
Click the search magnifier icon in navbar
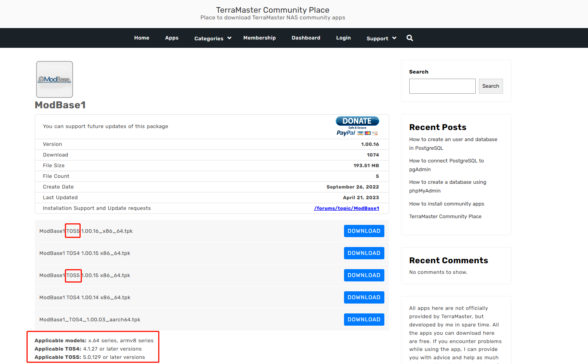pos(410,38)
